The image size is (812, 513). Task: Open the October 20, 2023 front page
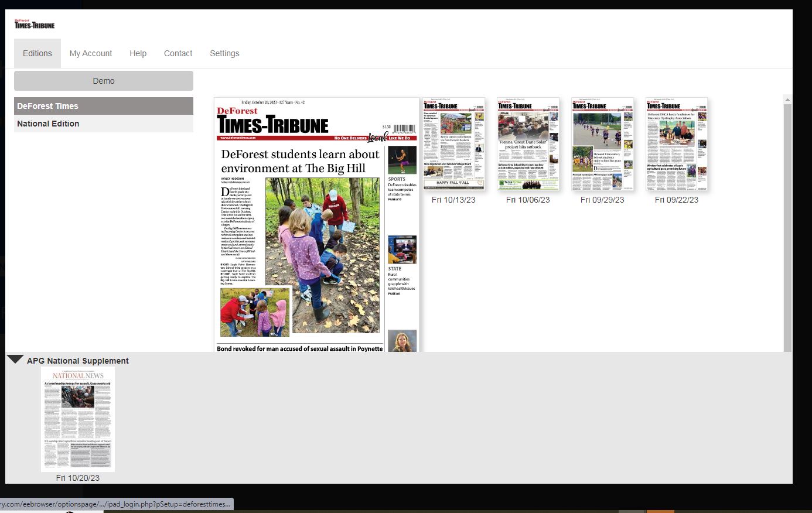pyautogui.click(x=317, y=225)
